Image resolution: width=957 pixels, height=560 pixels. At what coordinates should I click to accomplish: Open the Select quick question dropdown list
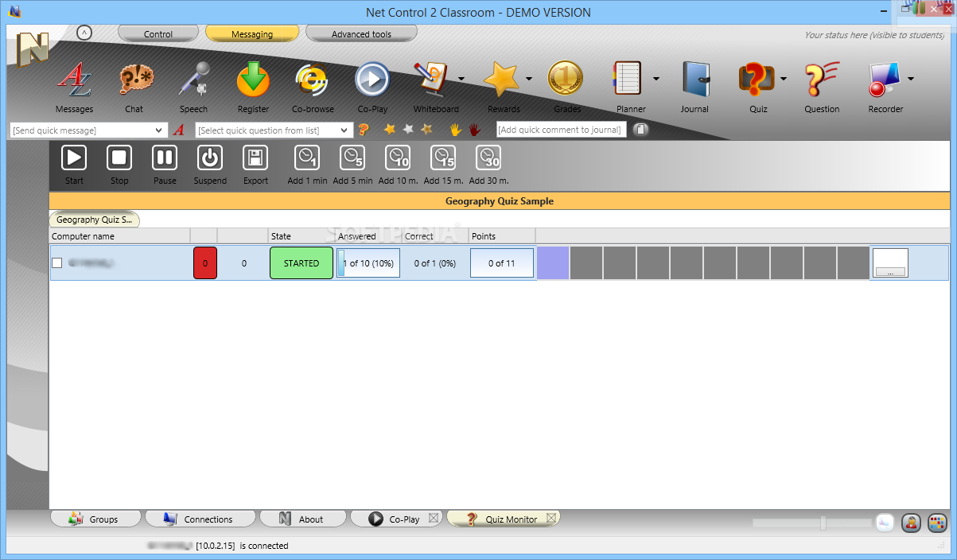coord(344,130)
